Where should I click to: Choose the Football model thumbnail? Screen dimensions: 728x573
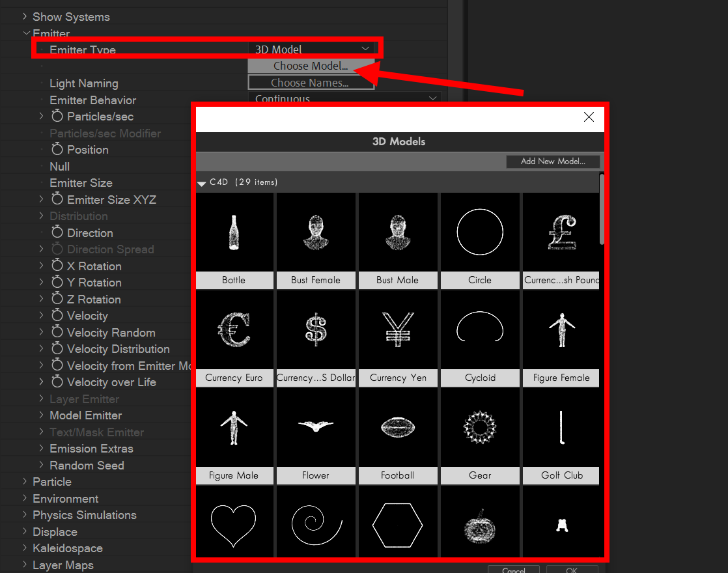[x=398, y=427]
